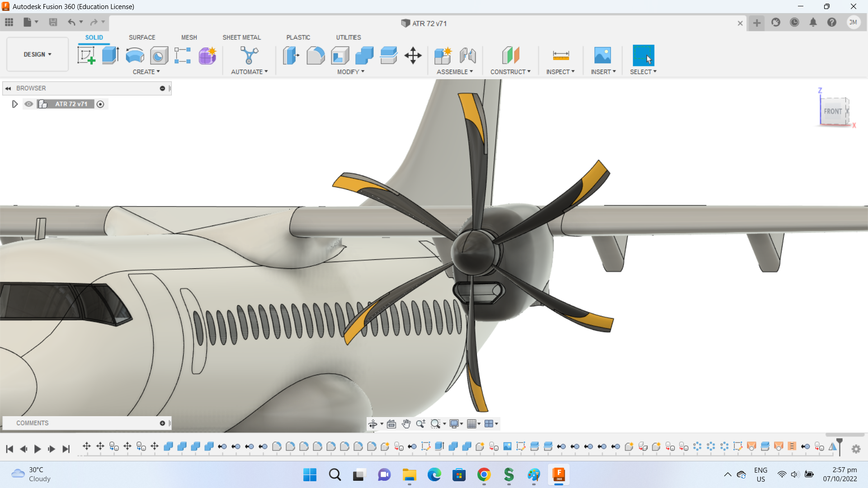Choose the Revolve tool icon
Viewport: 868px width, 488px height.
click(x=135, y=56)
